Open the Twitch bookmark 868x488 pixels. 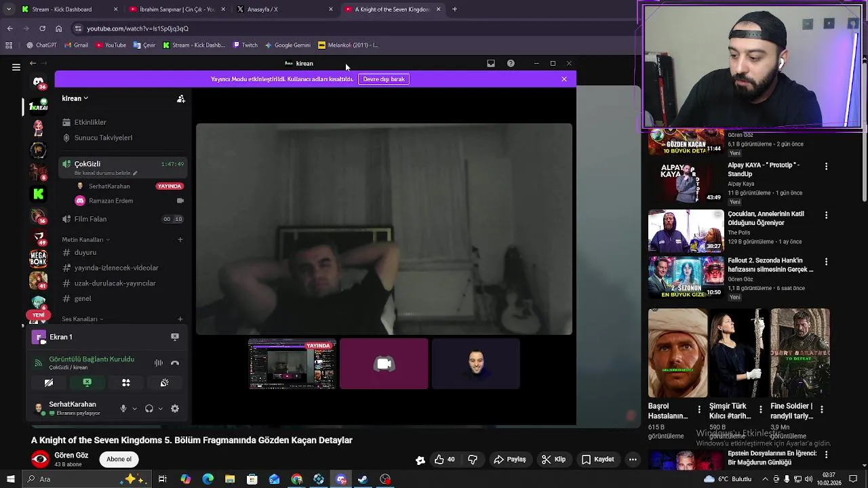click(x=245, y=45)
